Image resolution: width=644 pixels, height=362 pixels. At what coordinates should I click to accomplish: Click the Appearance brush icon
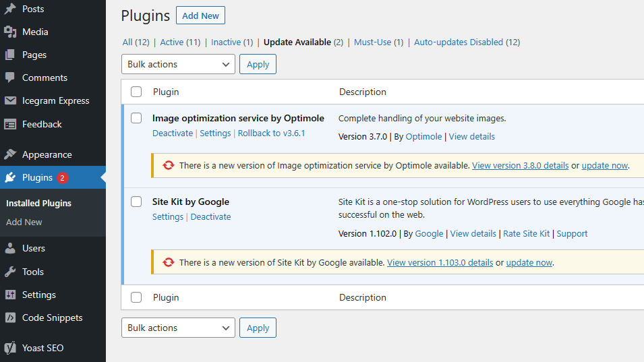(x=10, y=154)
